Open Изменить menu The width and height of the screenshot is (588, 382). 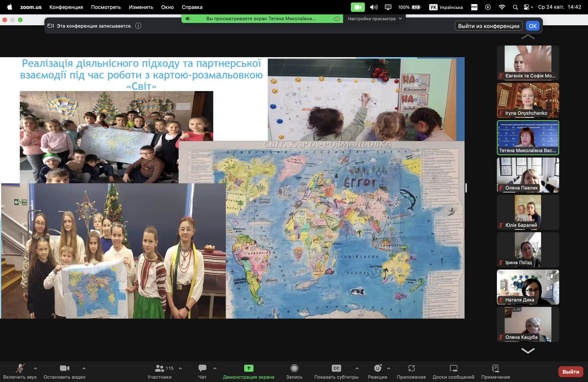(x=141, y=7)
